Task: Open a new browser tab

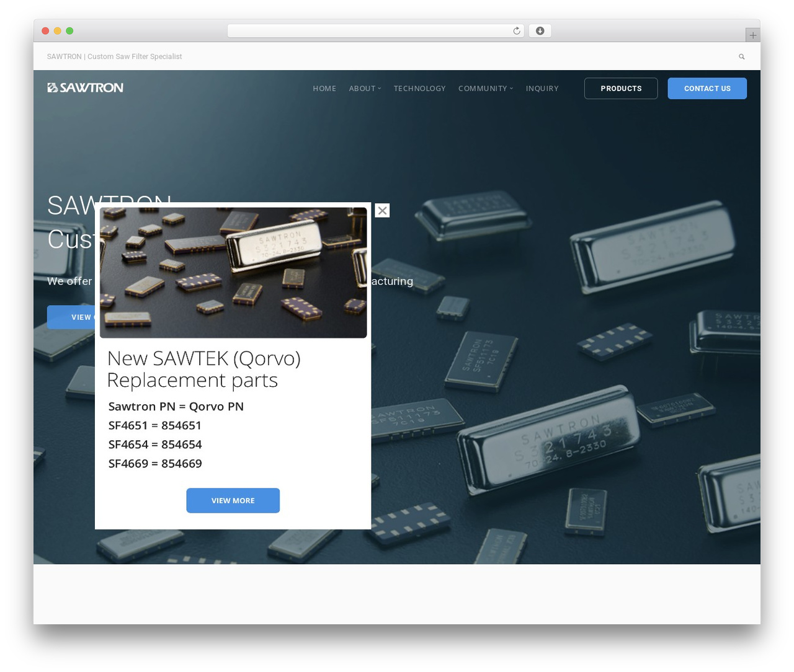Action: (752, 35)
